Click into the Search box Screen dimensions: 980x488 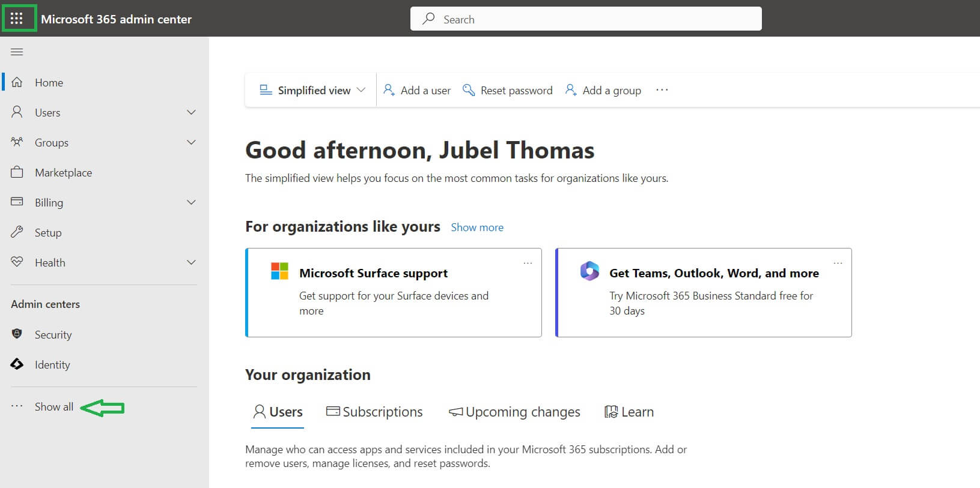point(586,19)
